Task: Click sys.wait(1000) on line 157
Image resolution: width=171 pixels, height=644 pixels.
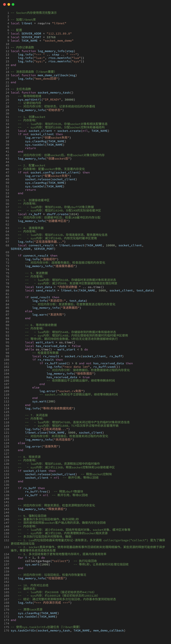Action: click(38, 565)
